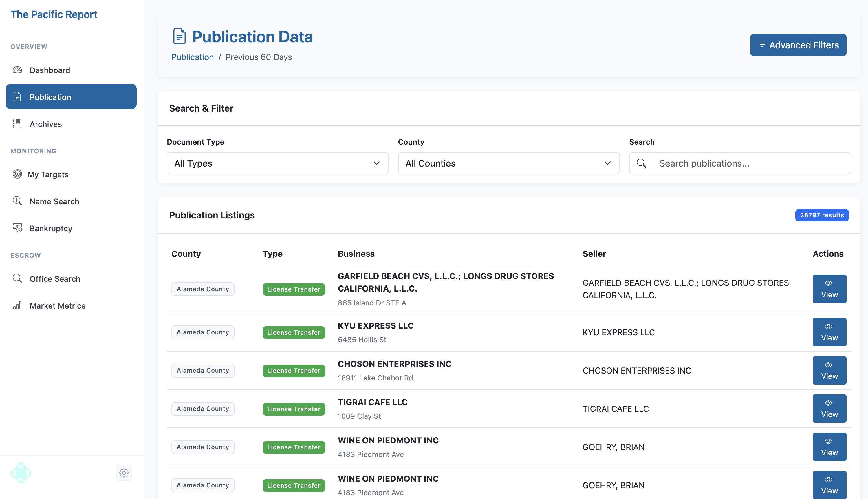Click eye icon for TIGRAI CAFE LLC row
The image size is (868, 499).
click(829, 403)
